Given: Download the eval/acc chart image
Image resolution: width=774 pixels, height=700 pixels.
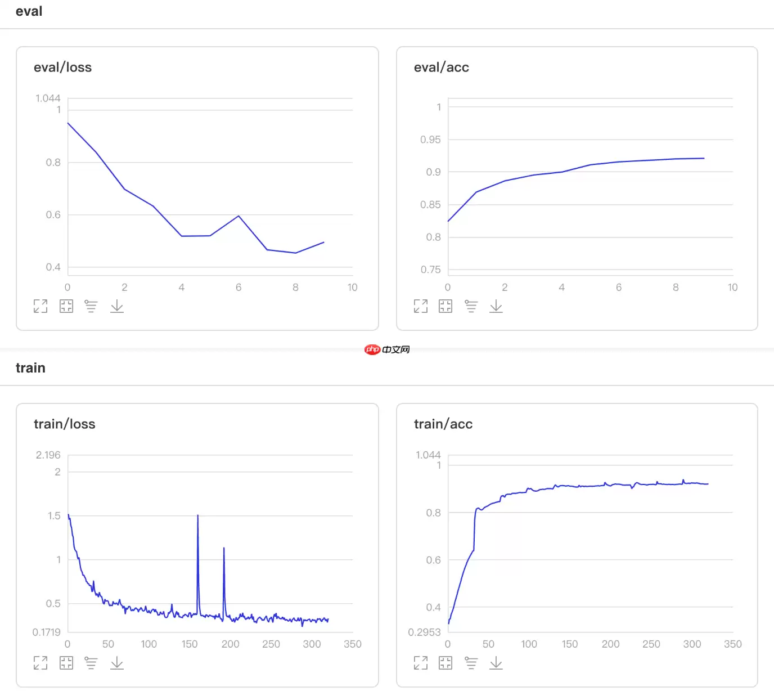Looking at the screenshot, I should pyautogui.click(x=496, y=306).
